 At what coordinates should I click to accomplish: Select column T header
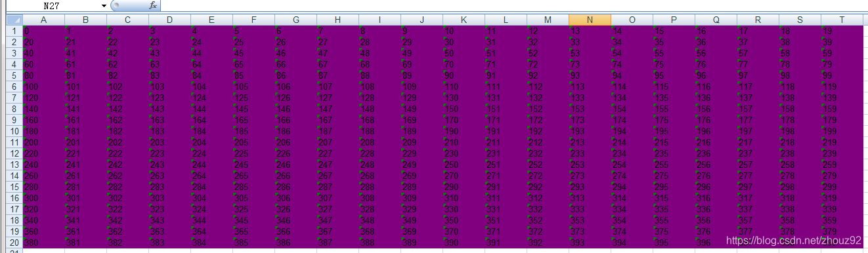(x=842, y=20)
